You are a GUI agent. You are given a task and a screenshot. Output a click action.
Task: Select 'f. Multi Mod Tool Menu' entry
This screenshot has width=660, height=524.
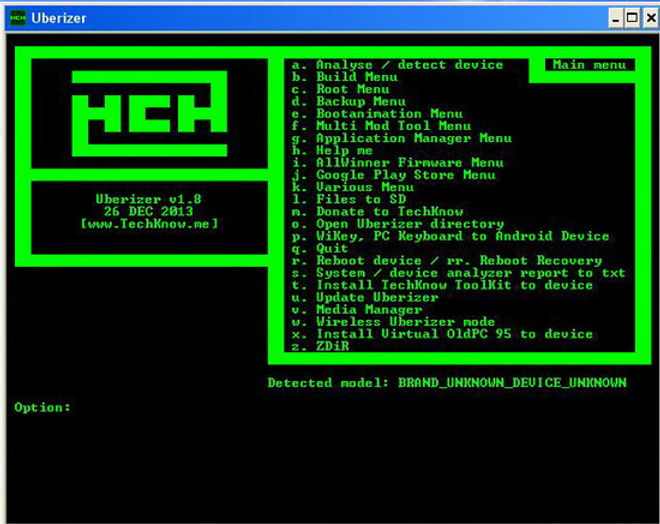381,126
